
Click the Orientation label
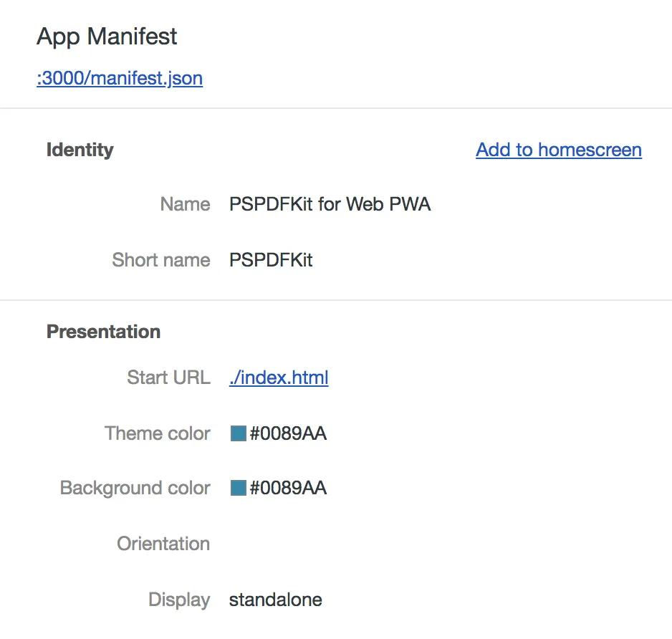(x=163, y=544)
